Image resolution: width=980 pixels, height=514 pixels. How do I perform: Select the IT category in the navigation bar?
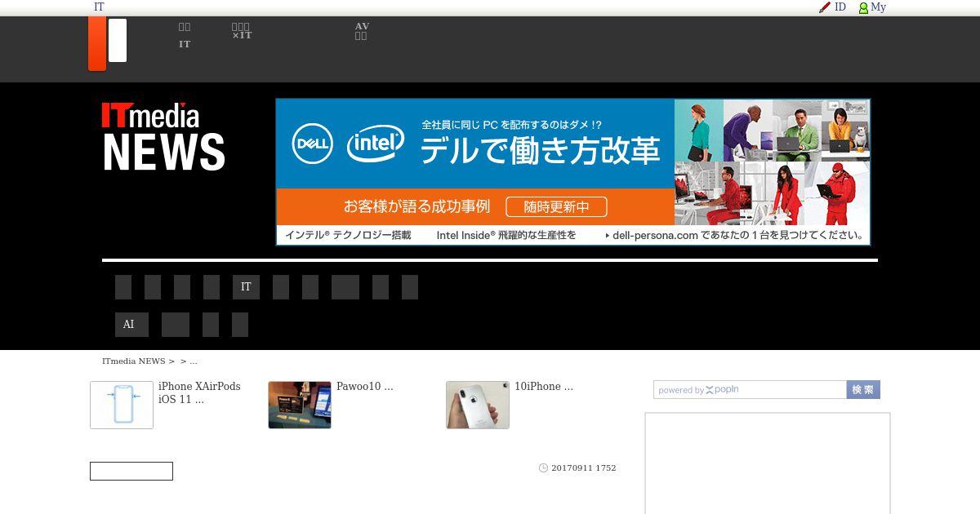(246, 287)
